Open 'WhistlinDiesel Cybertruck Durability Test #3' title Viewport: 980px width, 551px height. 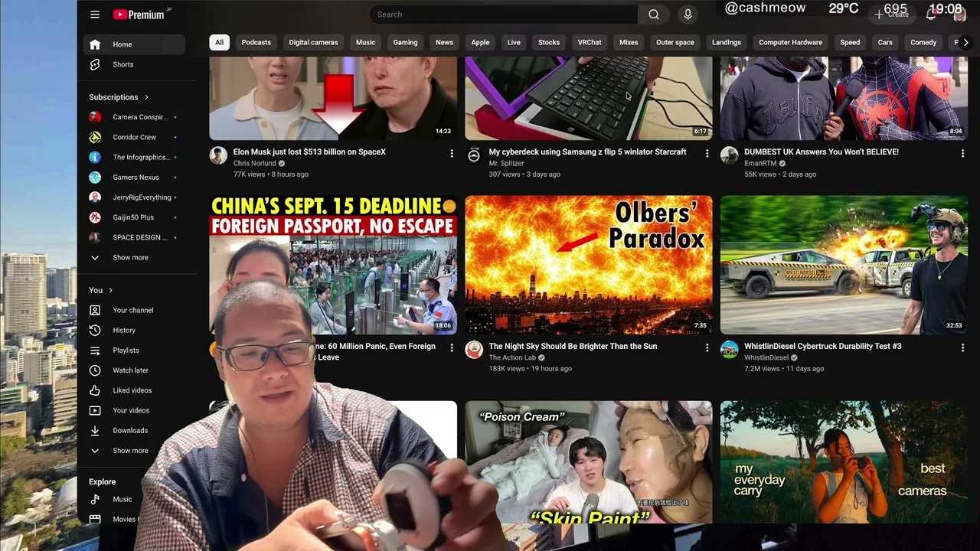pos(823,346)
